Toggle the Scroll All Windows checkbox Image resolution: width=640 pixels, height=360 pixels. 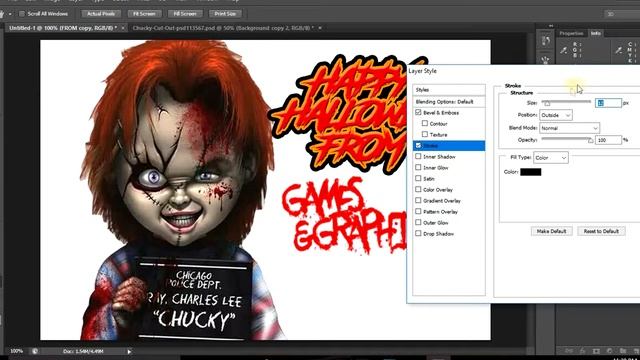[x=22, y=14]
